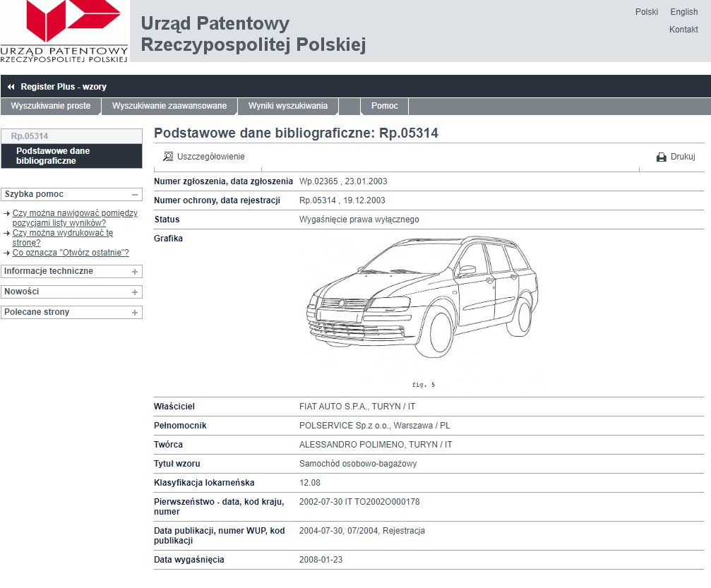Click the page heading Podstawowe dane bibliograficzne: Rp.05314

[x=296, y=133]
